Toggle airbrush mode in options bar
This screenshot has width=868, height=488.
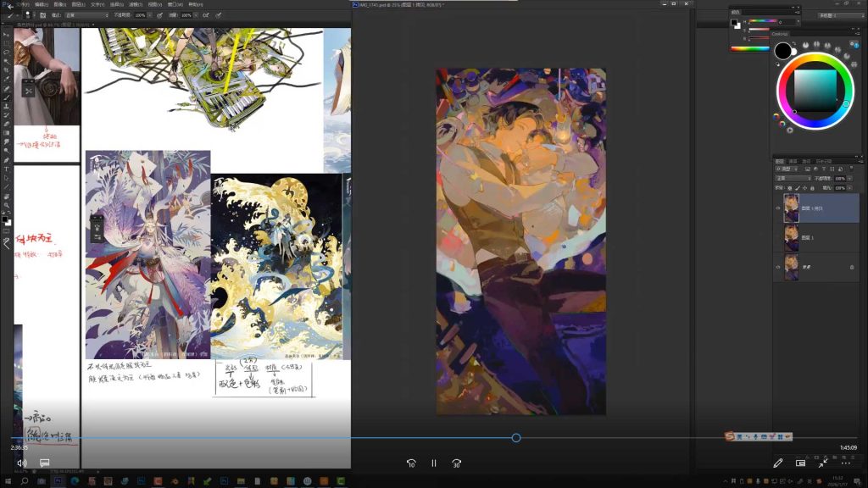pos(206,15)
